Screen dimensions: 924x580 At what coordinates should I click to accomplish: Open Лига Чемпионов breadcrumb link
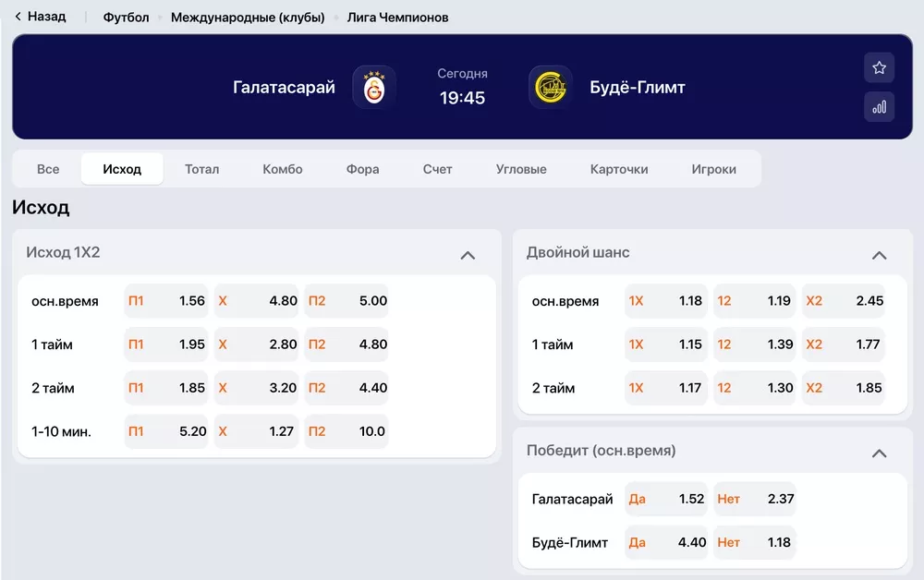pyautogui.click(x=397, y=18)
